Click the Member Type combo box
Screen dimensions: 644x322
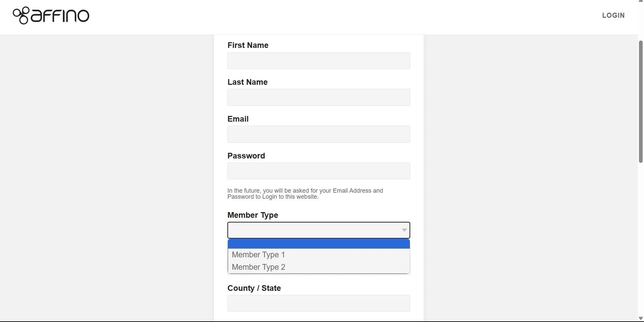click(x=314, y=230)
